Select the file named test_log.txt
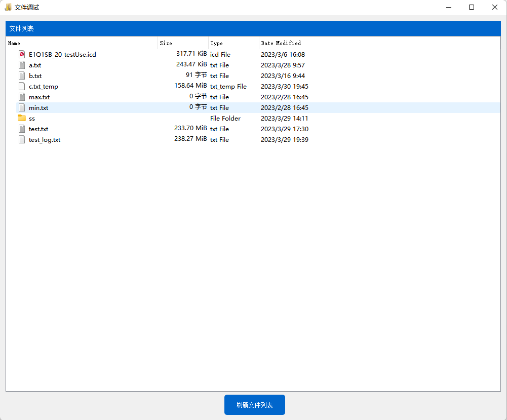 pos(45,140)
